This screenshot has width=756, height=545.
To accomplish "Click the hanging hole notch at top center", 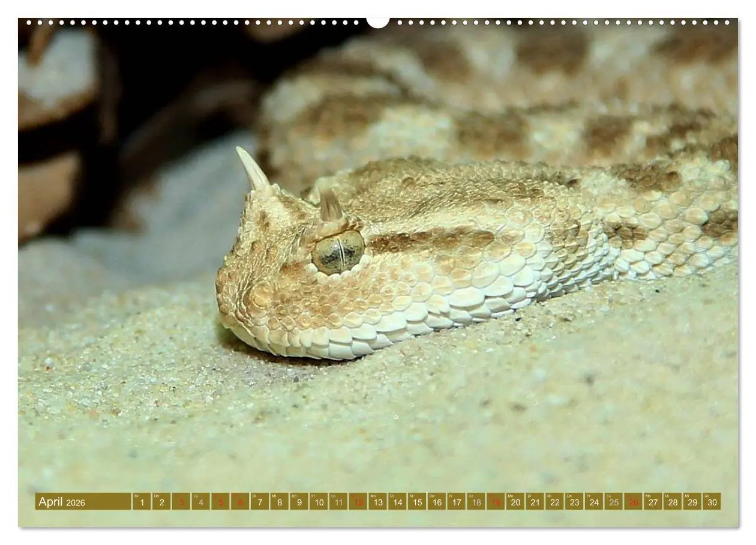I will click(x=378, y=22).
